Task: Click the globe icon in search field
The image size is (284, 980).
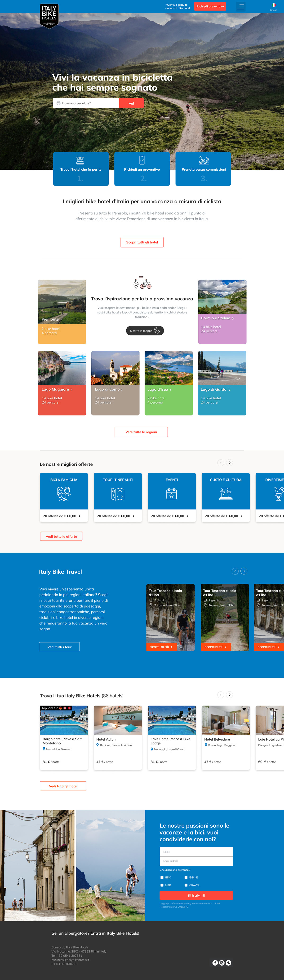Action: coord(58,103)
